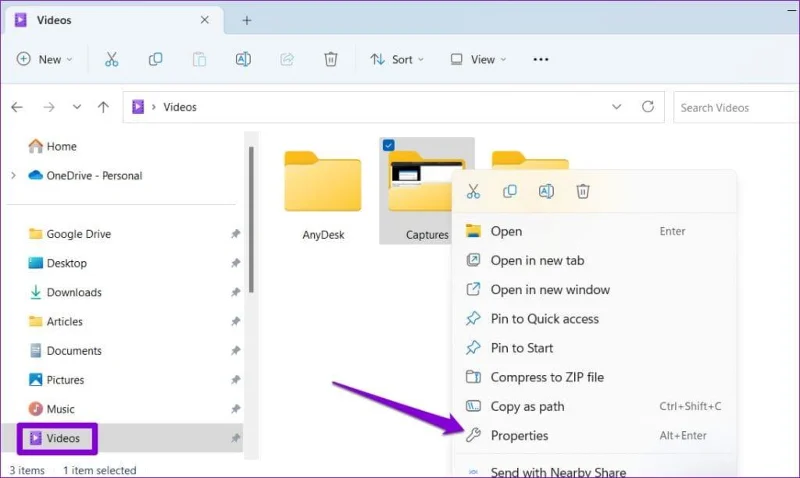
Task: Open Desktop in the sidebar
Action: [x=57, y=263]
